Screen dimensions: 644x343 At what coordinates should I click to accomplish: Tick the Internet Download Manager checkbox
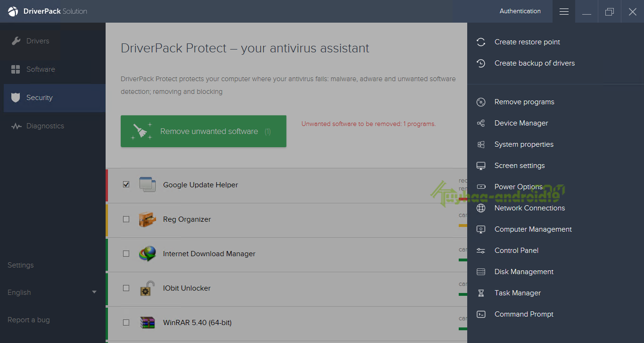click(126, 253)
